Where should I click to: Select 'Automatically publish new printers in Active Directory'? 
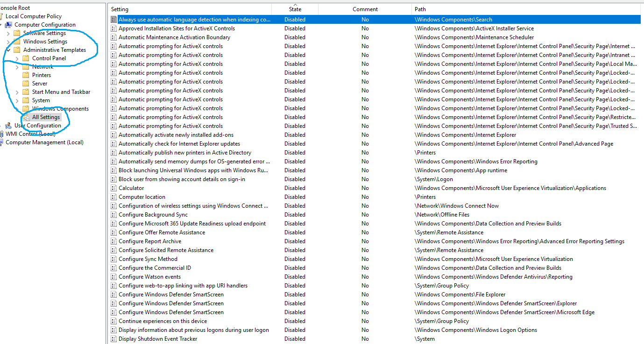pos(185,153)
